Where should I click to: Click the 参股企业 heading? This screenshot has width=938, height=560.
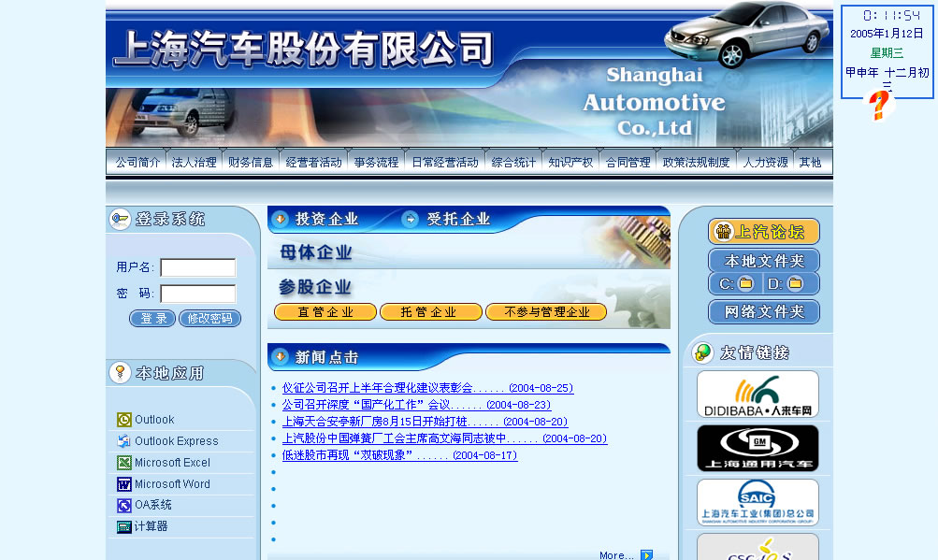(315, 287)
